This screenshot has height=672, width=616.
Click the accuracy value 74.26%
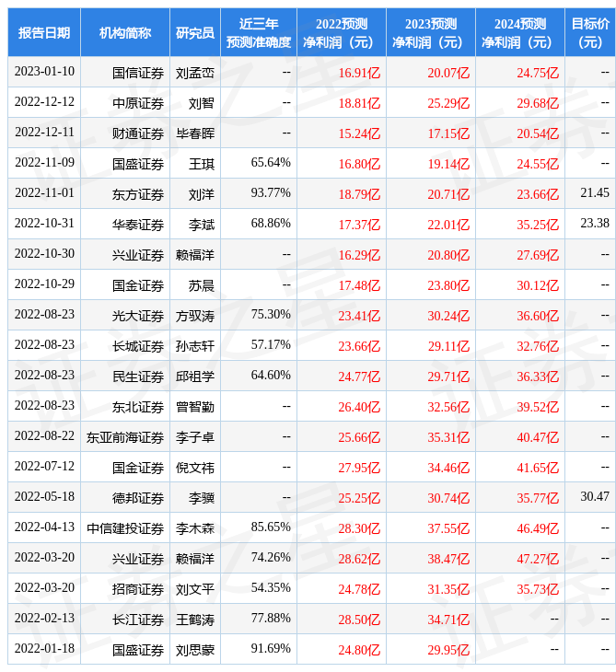point(271,558)
